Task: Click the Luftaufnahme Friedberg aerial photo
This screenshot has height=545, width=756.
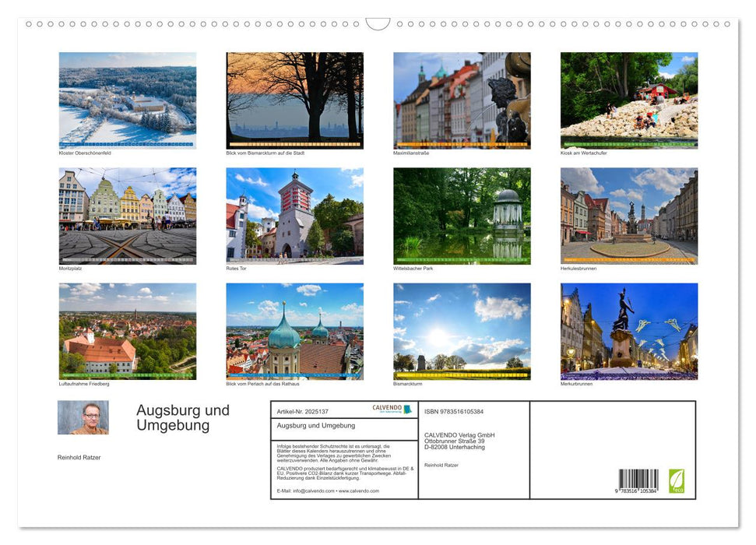Action: tap(128, 331)
